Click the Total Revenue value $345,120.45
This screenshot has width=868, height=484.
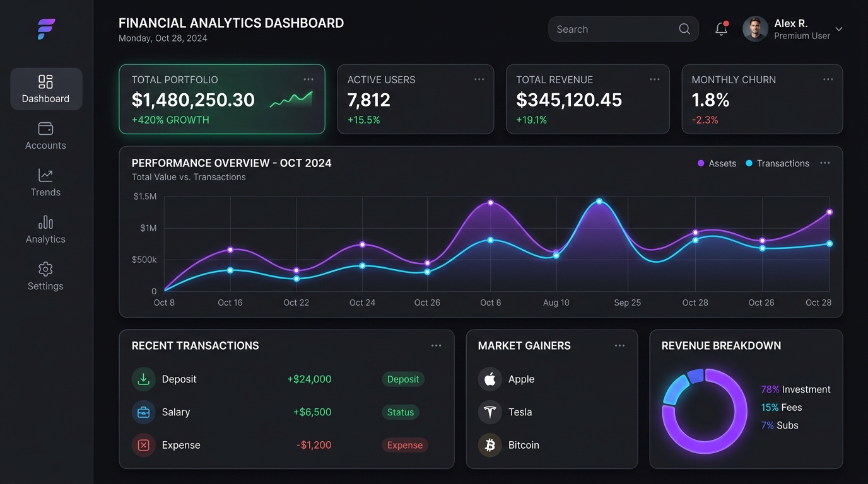point(569,100)
